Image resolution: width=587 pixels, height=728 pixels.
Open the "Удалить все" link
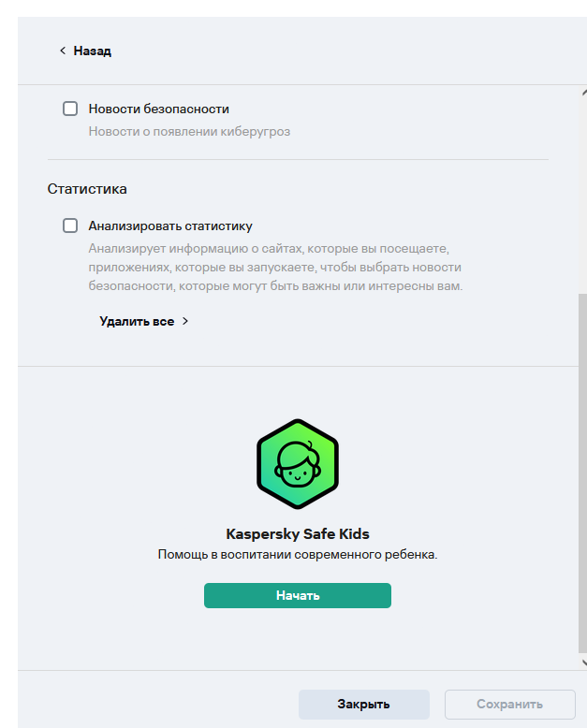click(x=137, y=321)
